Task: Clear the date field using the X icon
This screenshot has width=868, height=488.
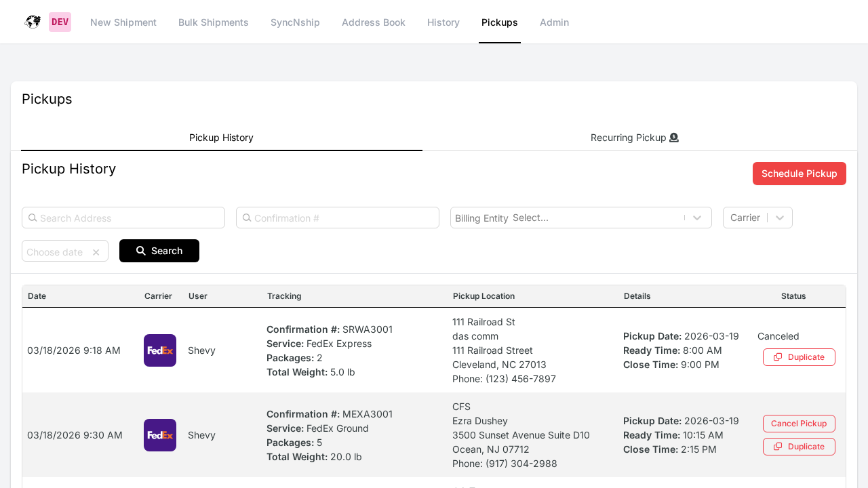Action: [95, 251]
